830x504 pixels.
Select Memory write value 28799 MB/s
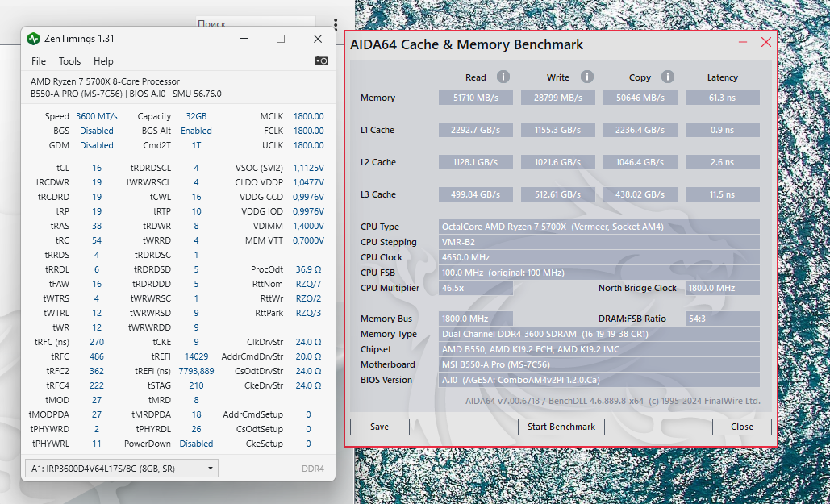point(558,98)
